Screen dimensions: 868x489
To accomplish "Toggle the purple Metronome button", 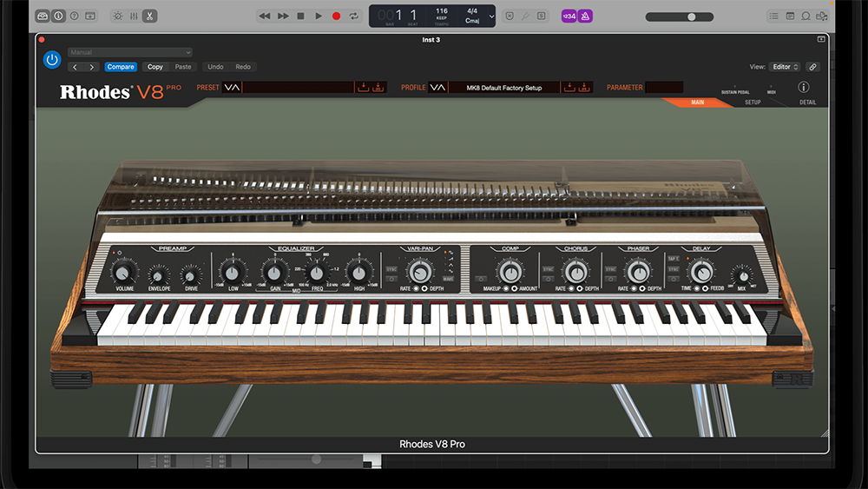I will pos(585,16).
